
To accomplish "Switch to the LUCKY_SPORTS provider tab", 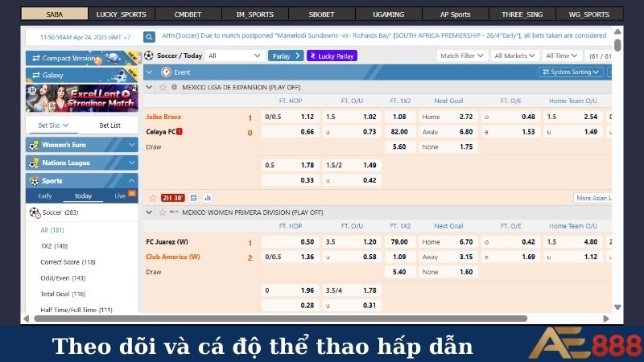I will [x=122, y=14].
